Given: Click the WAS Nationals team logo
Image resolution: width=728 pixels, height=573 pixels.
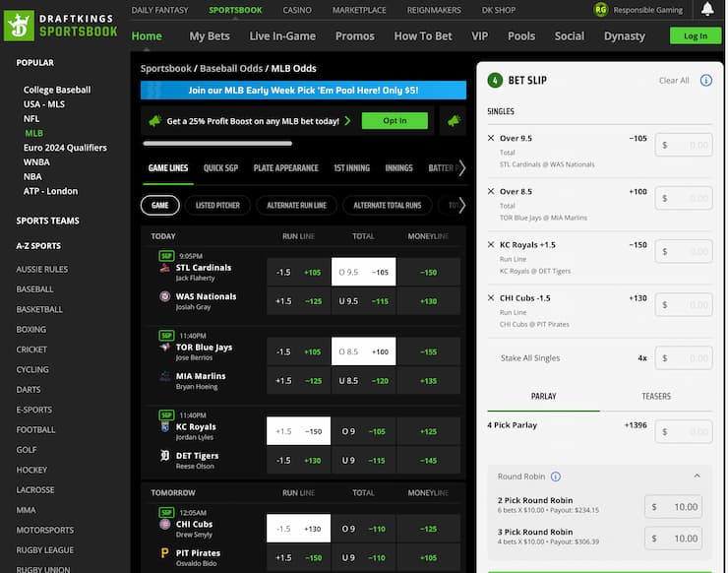Looking at the screenshot, I should click(164, 296).
